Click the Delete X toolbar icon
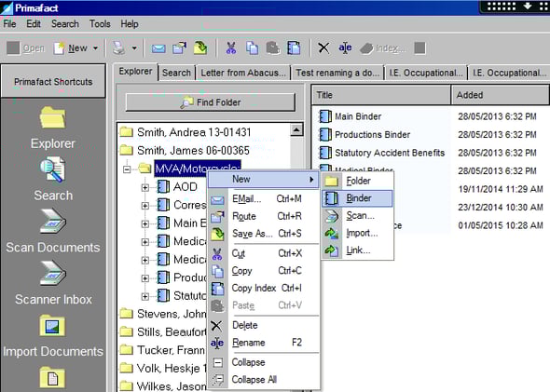 click(x=323, y=48)
